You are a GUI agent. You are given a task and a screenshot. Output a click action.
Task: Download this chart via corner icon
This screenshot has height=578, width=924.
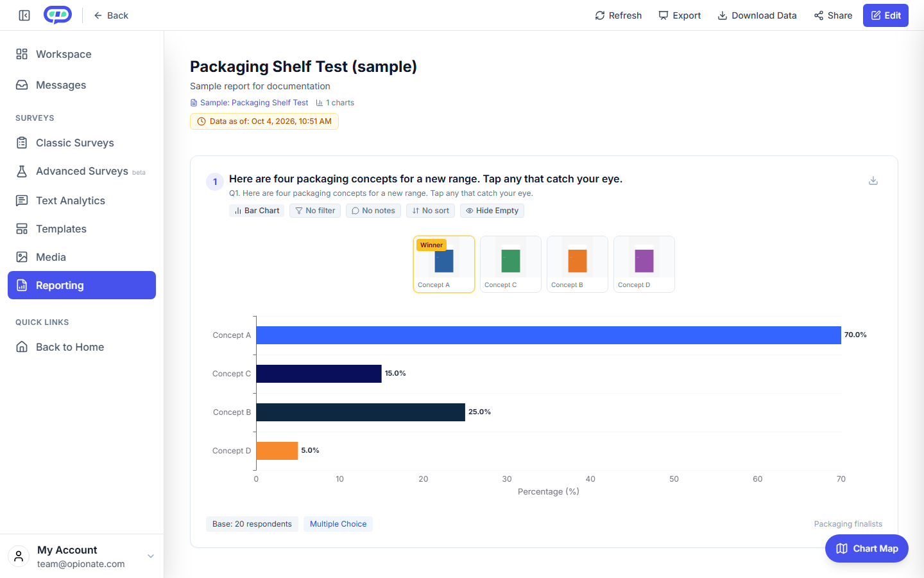pyautogui.click(x=873, y=180)
